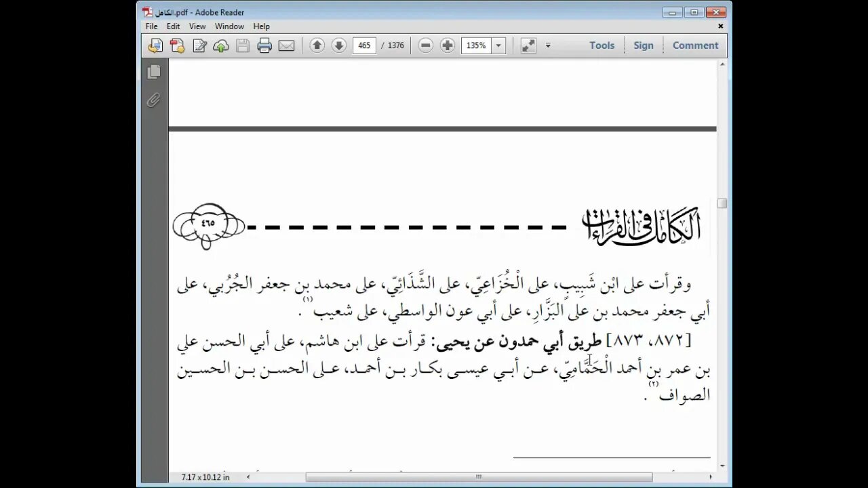Screen dimensions: 868x488
Task: Go to previous page with up arrow
Action: pyautogui.click(x=317, y=45)
